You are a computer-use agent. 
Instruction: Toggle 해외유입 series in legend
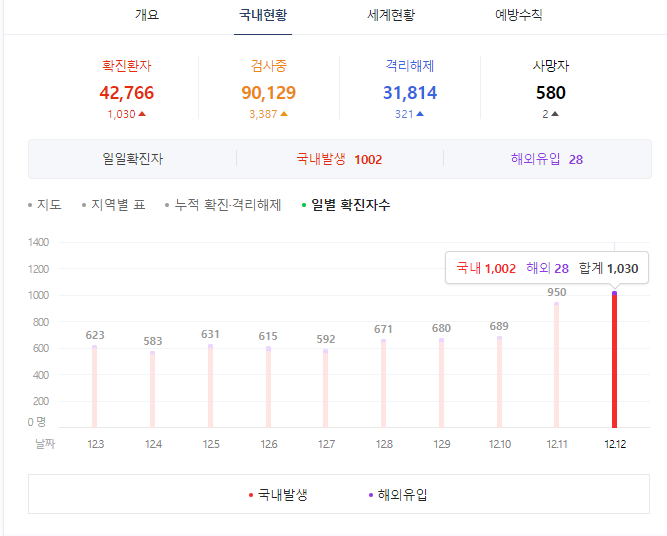398,494
